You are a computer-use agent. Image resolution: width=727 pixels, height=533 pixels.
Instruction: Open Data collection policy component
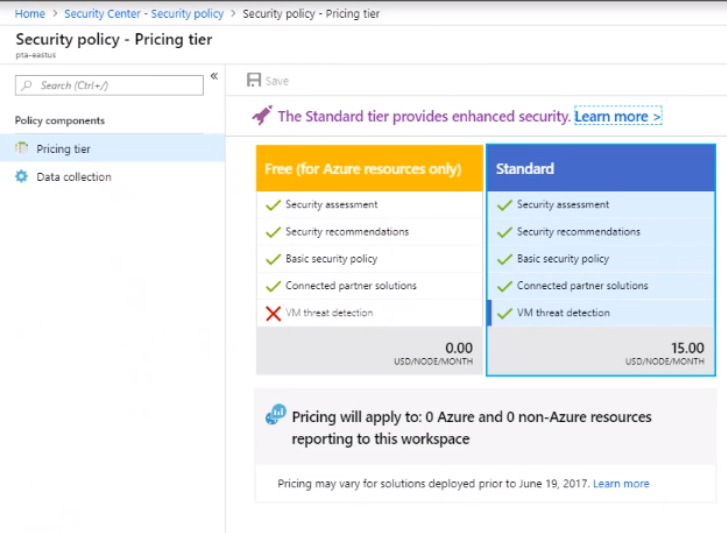tap(73, 177)
